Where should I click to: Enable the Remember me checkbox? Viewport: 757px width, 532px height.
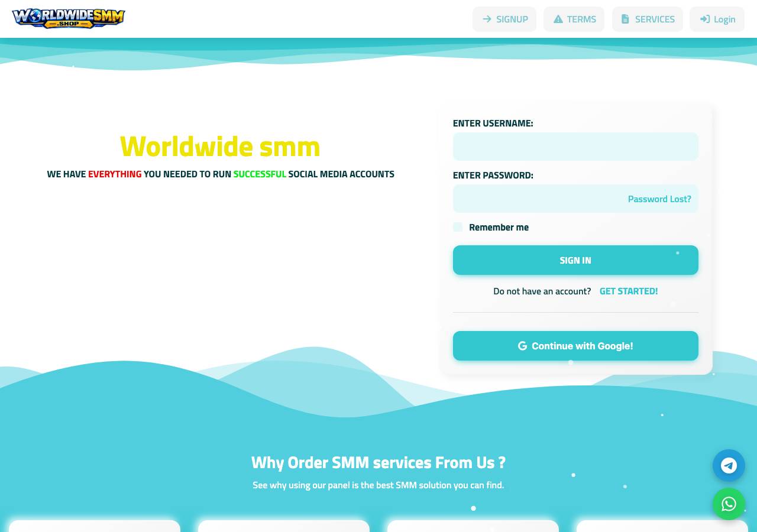458,227
